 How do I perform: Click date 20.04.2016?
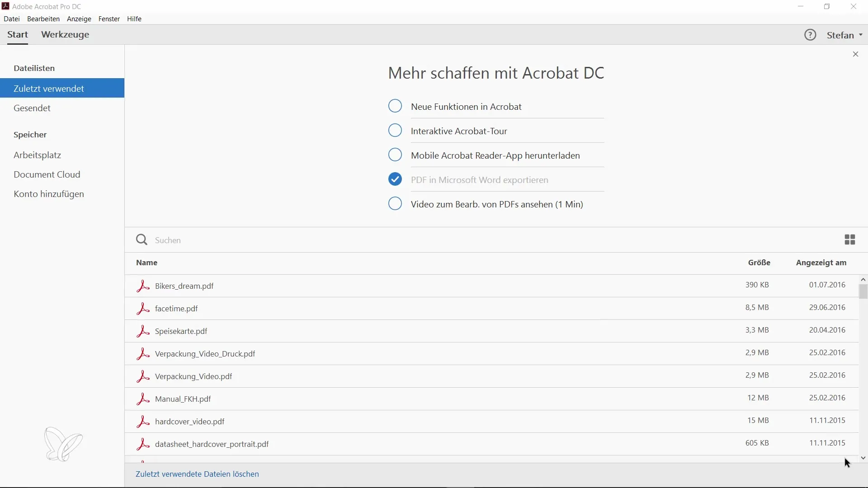pyautogui.click(x=827, y=330)
